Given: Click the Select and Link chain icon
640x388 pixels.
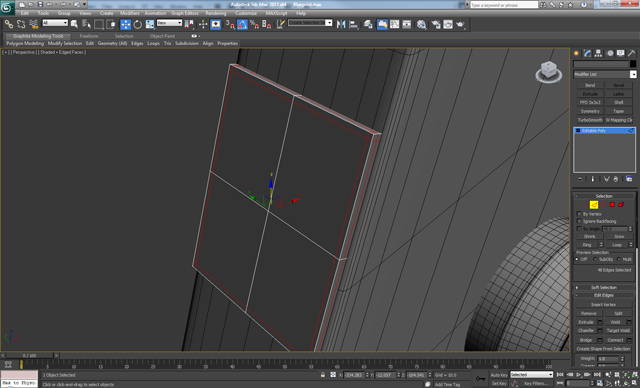Looking at the screenshot, I should (x=8, y=24).
